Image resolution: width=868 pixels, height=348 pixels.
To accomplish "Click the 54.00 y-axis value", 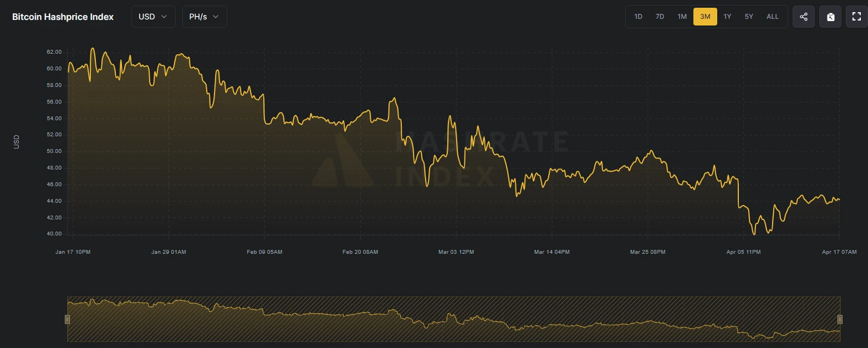I will 54,119.
